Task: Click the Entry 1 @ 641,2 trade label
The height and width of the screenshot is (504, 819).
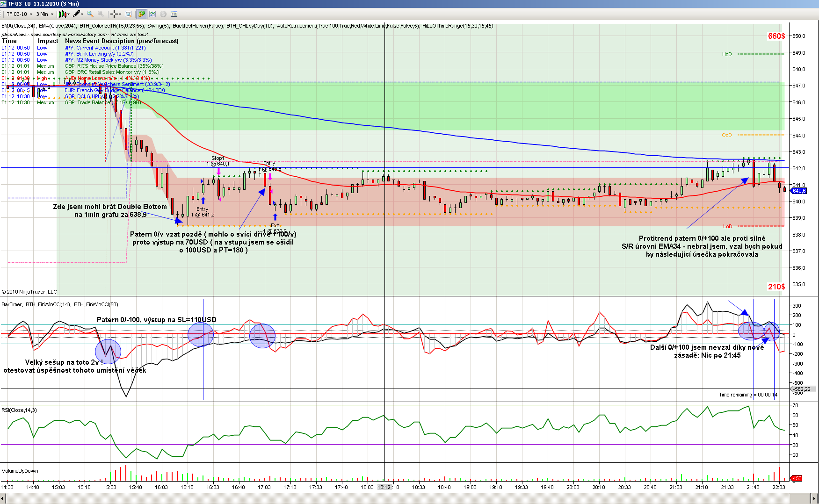Action: tap(203, 212)
